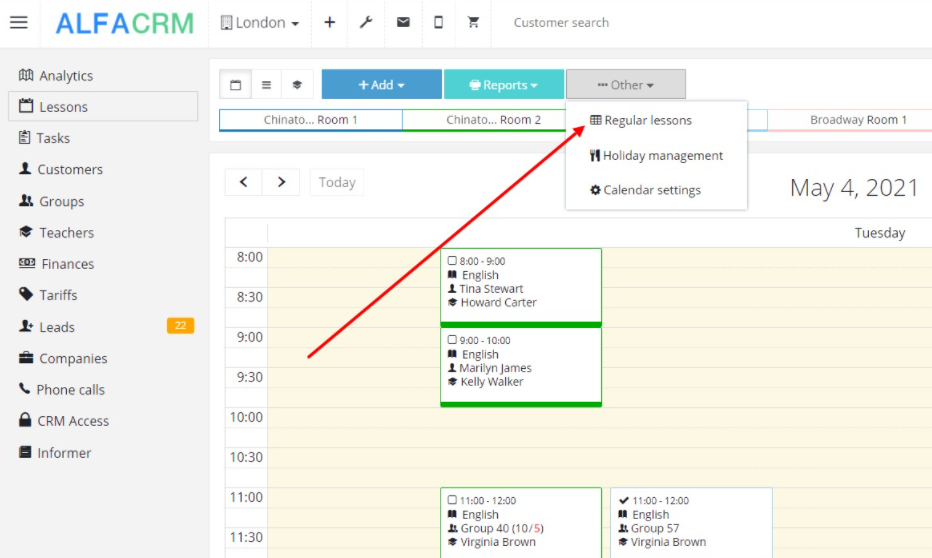The width and height of the screenshot is (932, 558).
Task: Select Chinato... Room 1 tab
Action: tap(311, 119)
